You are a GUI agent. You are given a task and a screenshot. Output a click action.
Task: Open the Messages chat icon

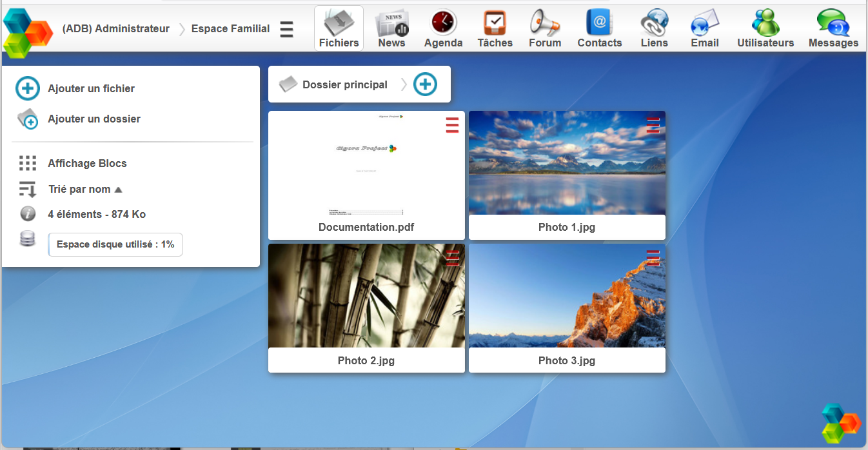pos(833,23)
